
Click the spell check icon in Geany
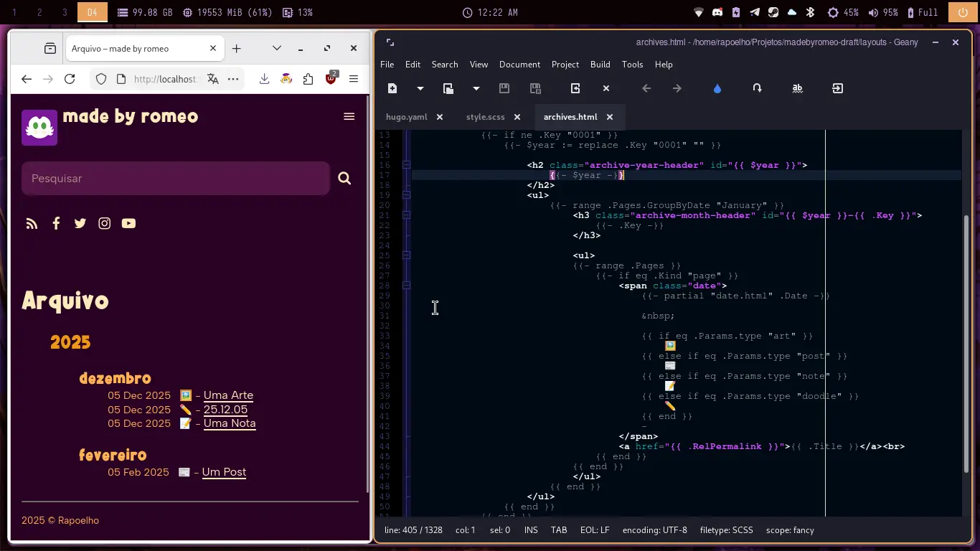coord(797,88)
